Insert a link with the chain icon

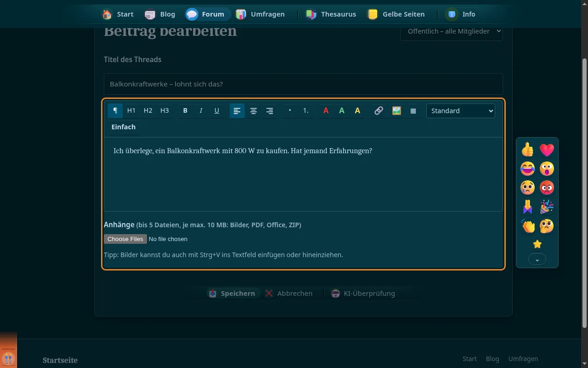[379, 111]
